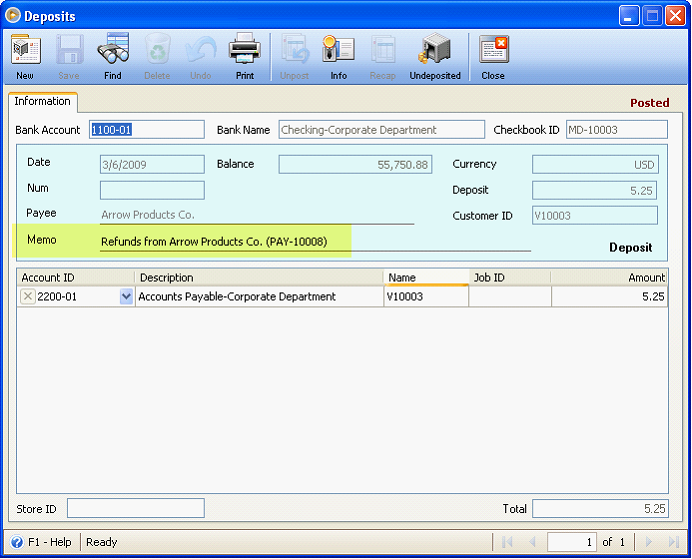Click the Deposit amount field

click(x=594, y=191)
